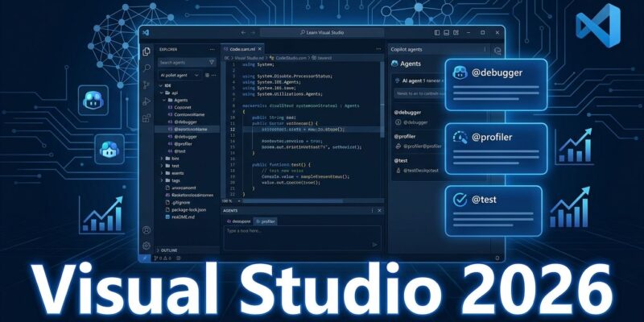Open editor more actions ellipsis above code
This screenshot has width=644, height=322.
pos(378,49)
